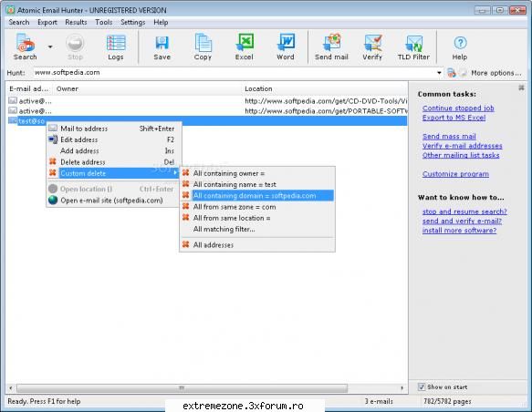
Task: Click the scrollbar left arrow
Action: 11,387
